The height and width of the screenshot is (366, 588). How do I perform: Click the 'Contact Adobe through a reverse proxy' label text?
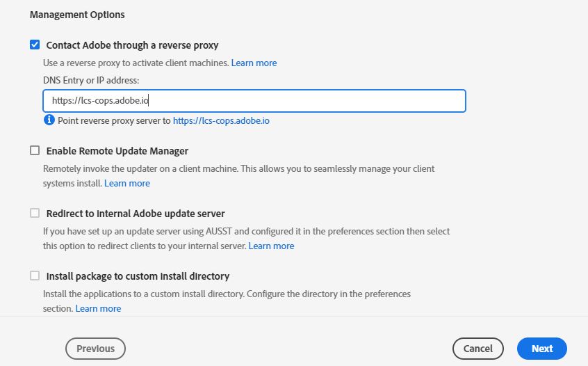click(x=132, y=45)
